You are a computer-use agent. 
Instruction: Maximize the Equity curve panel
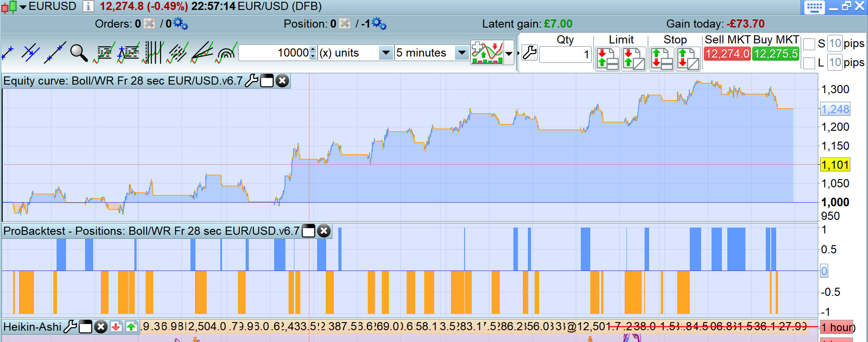click(267, 81)
